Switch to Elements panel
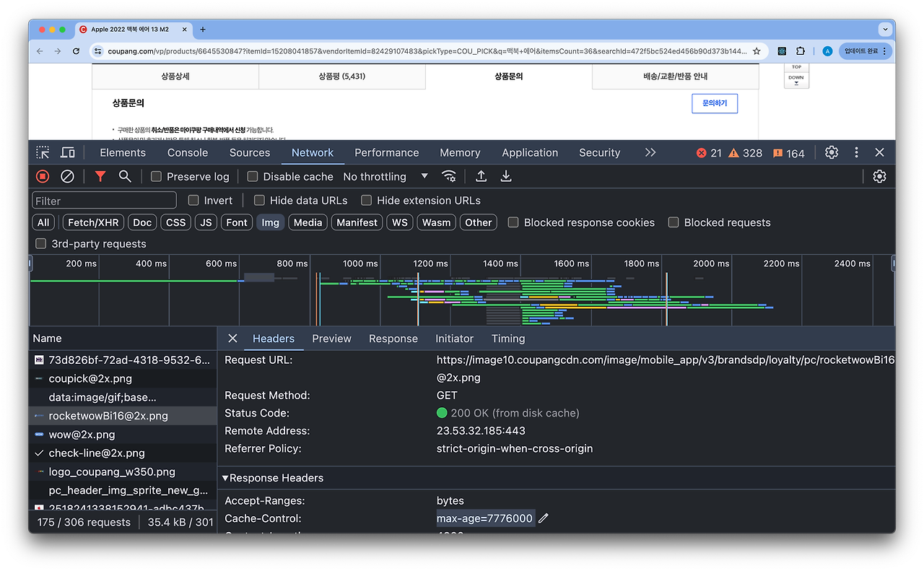The width and height of the screenshot is (924, 571). pos(123,152)
